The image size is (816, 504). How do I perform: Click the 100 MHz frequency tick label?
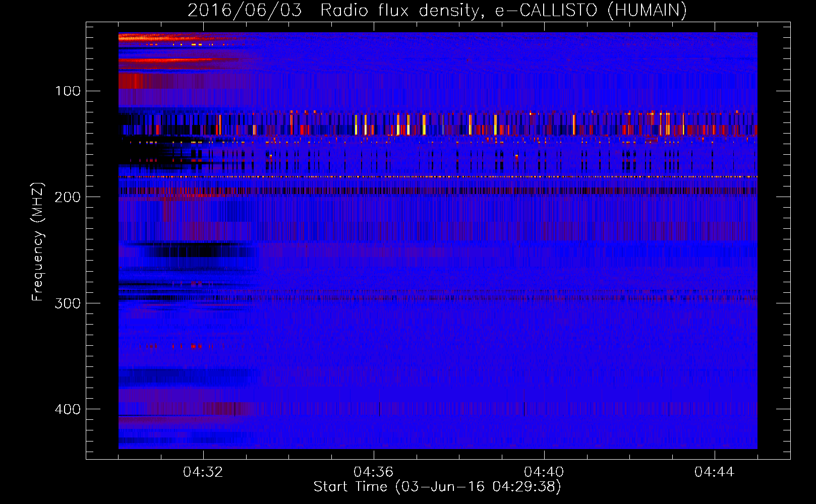pos(68,91)
